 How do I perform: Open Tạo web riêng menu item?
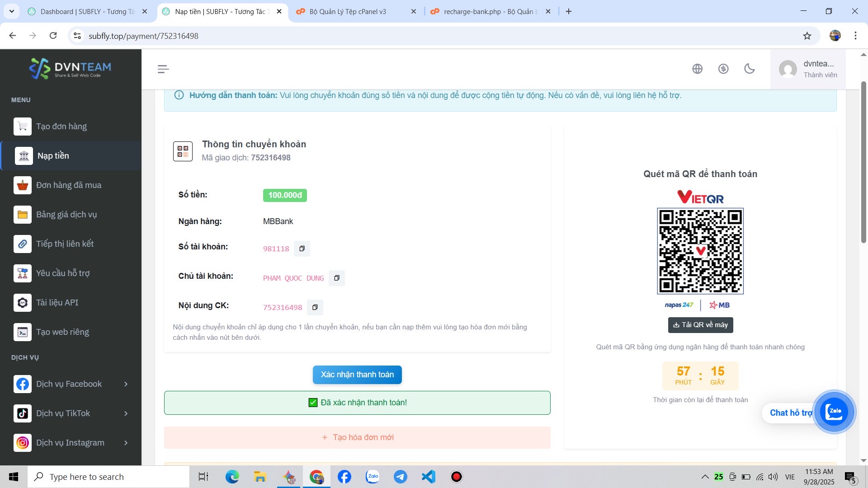pos(71,332)
